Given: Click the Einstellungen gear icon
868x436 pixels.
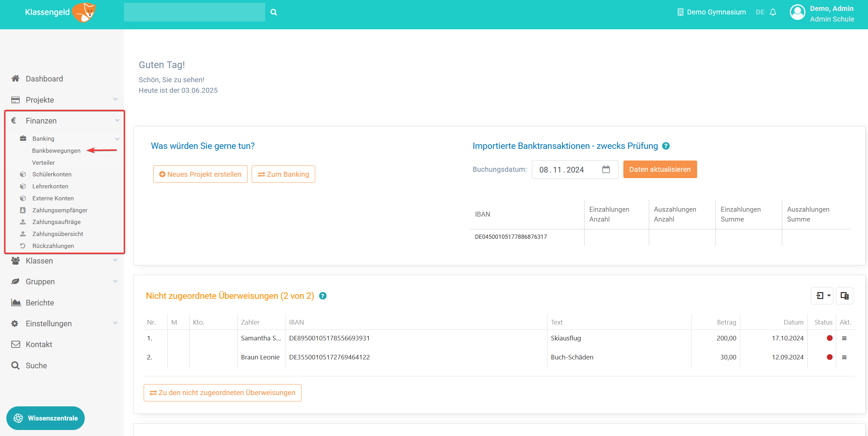Looking at the screenshot, I should pyautogui.click(x=15, y=323).
